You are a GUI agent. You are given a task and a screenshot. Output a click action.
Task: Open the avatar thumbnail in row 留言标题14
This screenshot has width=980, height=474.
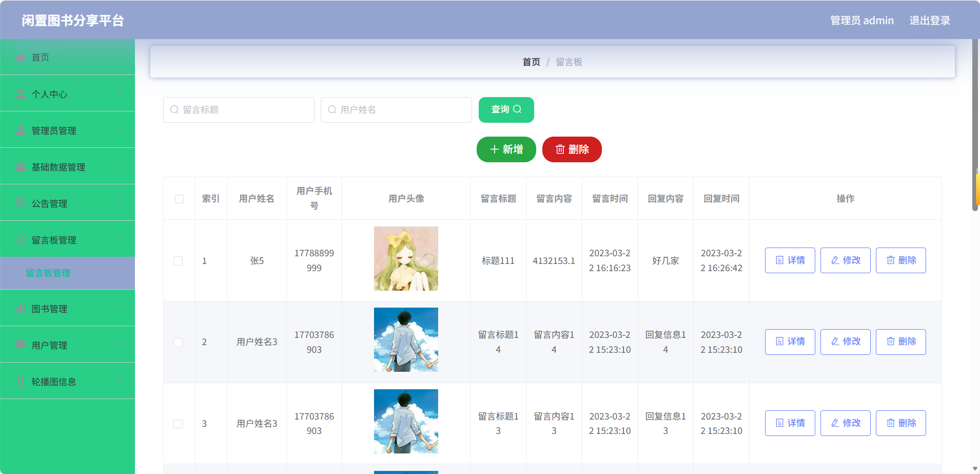coord(406,340)
